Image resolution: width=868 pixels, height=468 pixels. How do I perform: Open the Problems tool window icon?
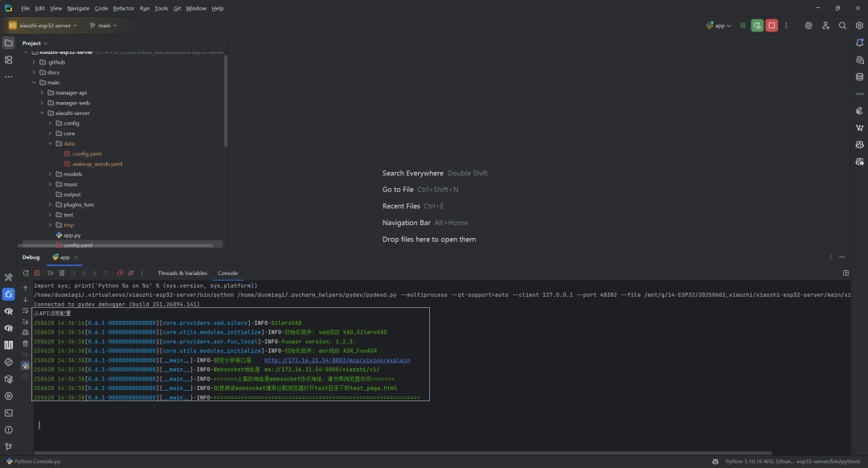[8, 429]
